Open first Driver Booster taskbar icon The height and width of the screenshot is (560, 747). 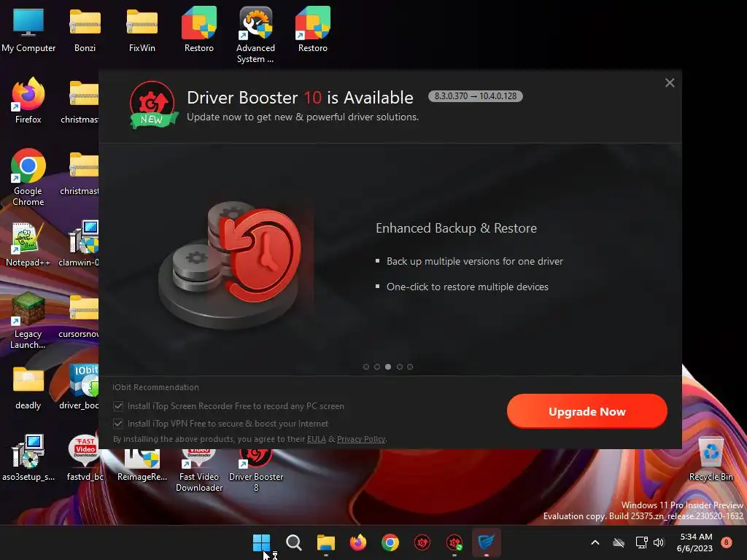[422, 542]
